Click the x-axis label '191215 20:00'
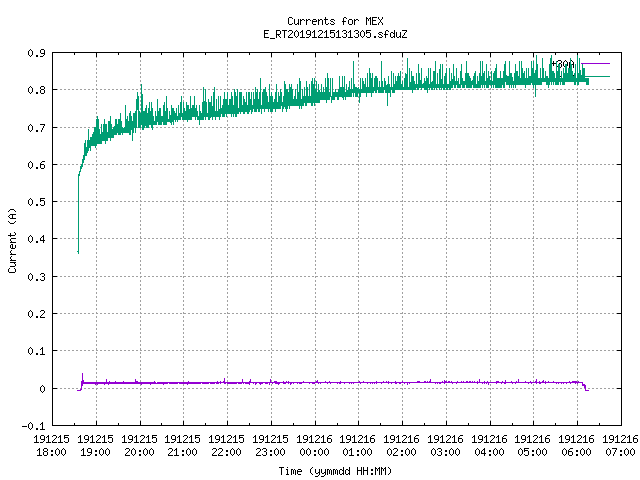This screenshot has width=640, height=480. pyautogui.click(x=139, y=446)
